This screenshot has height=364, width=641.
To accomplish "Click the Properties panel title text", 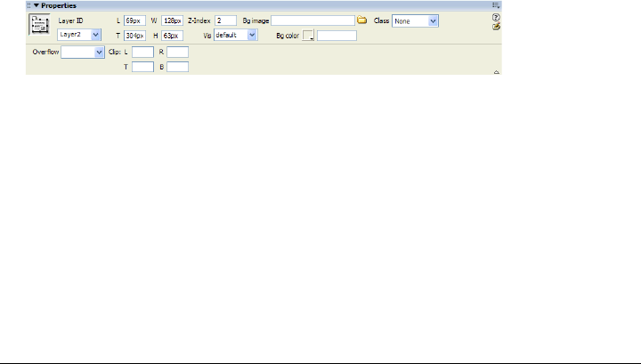I will click(59, 5).
